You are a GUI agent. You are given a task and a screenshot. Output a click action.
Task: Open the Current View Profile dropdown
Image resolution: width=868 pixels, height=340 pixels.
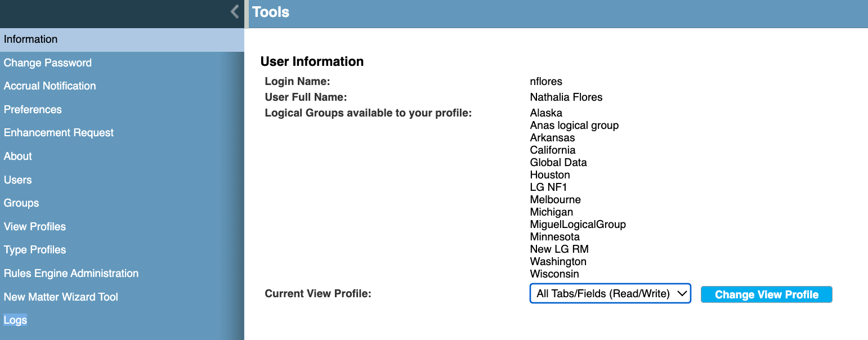pos(610,293)
